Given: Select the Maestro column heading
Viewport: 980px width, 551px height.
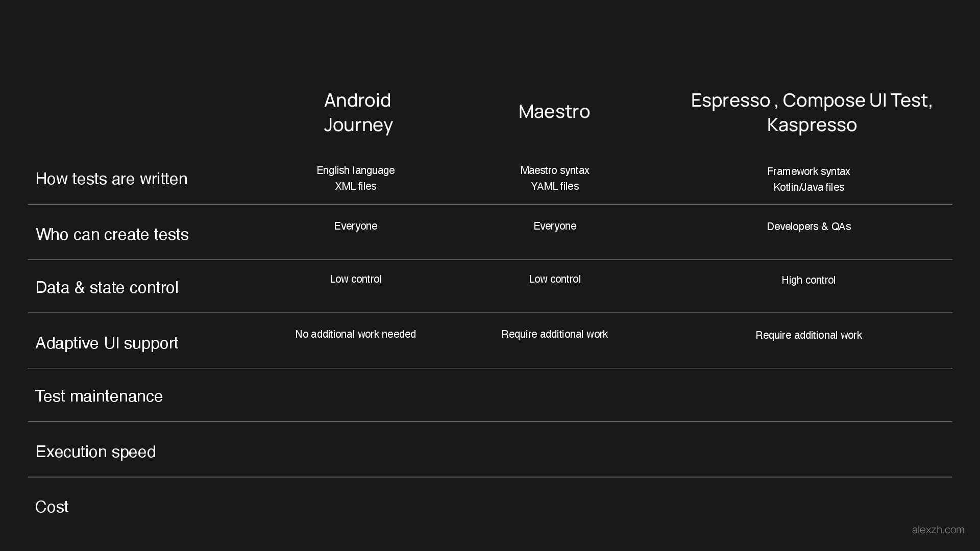Looking at the screenshot, I should click(x=554, y=112).
